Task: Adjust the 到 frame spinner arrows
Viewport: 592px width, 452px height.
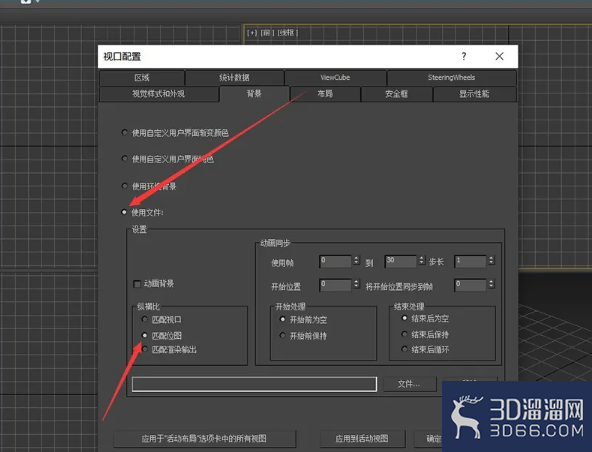Action: tap(422, 261)
